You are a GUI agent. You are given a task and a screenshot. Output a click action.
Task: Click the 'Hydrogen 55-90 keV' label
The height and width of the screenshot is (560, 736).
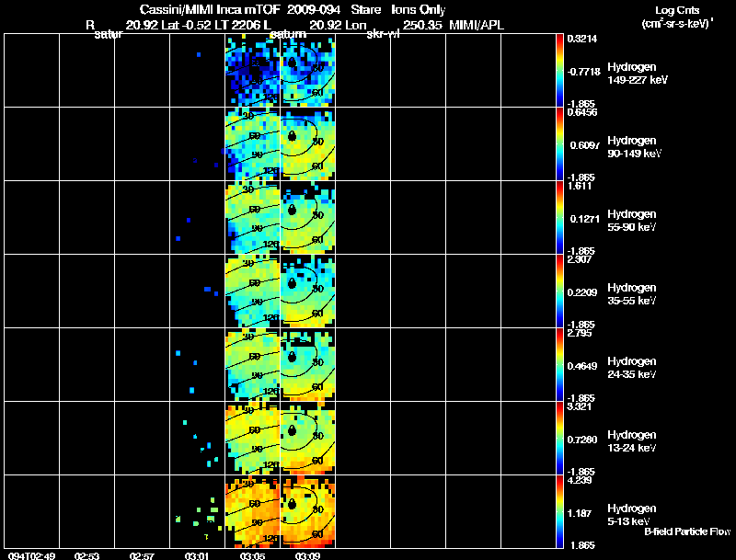[x=632, y=221]
